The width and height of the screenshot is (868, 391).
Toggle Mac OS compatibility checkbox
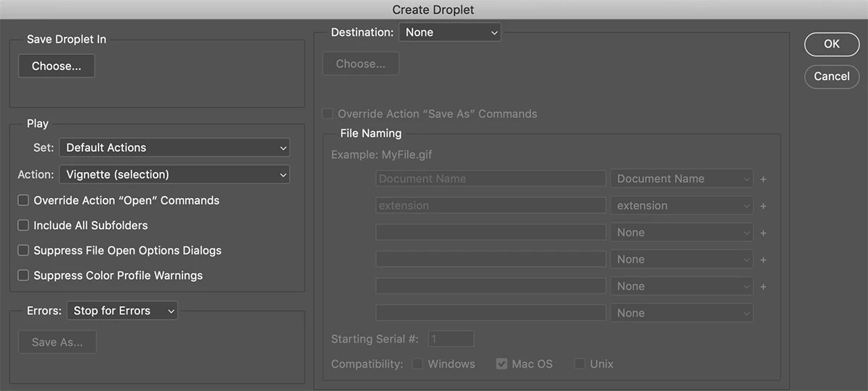tap(501, 364)
